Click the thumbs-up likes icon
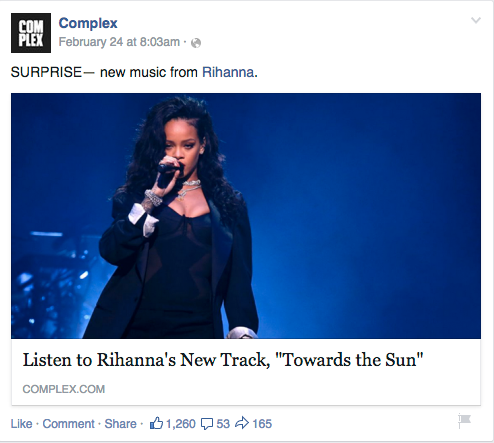This screenshot has height=443, width=494. (x=156, y=423)
